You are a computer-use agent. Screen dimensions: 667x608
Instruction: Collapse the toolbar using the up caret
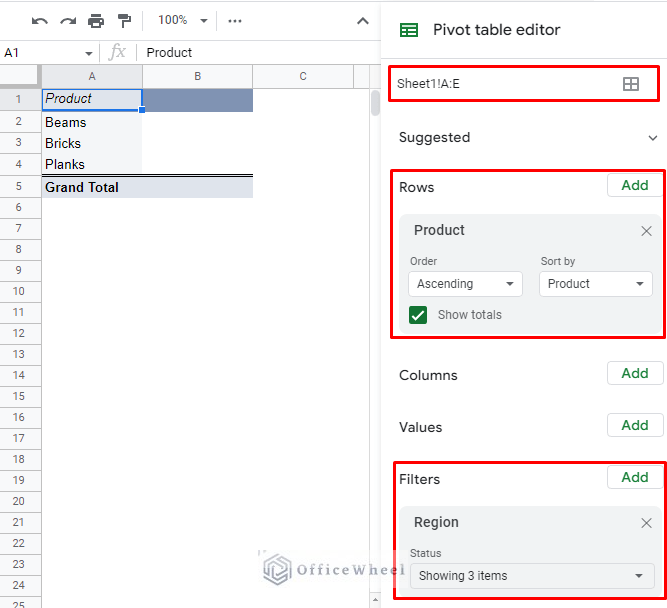coord(362,21)
